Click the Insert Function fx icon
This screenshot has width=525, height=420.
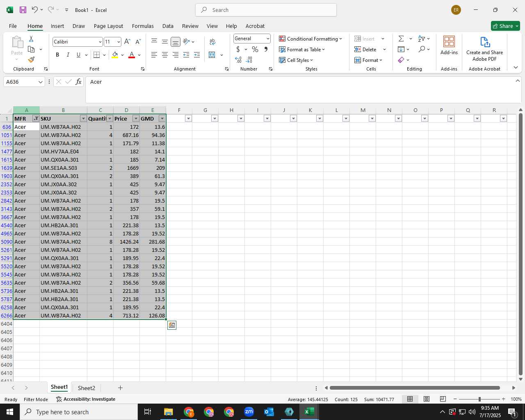pyautogui.click(x=79, y=82)
